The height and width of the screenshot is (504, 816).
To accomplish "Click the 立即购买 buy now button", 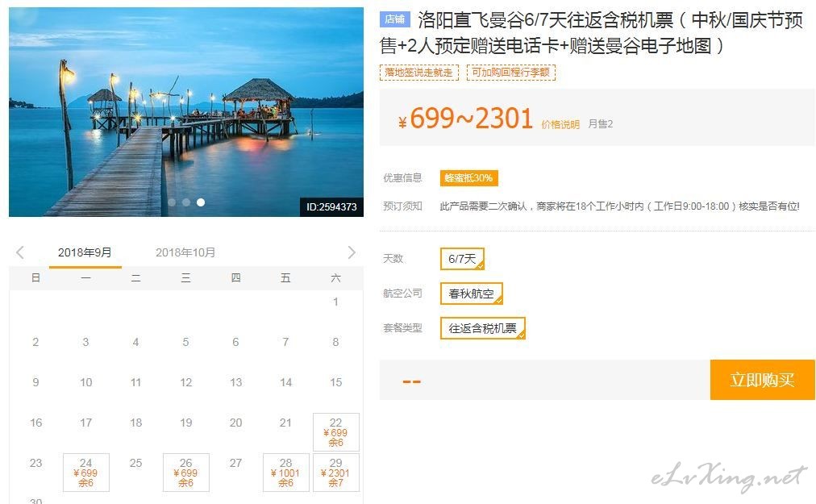I will pyautogui.click(x=763, y=380).
